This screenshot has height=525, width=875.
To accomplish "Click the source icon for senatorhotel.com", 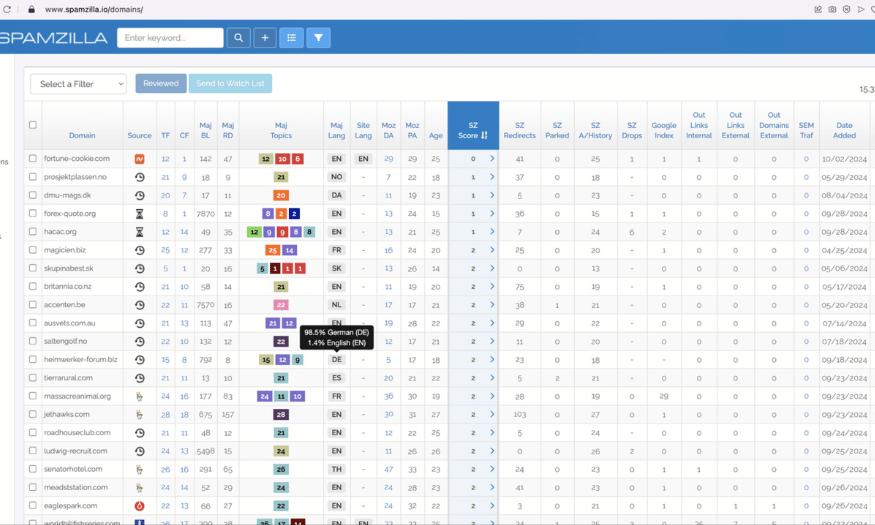I will pyautogui.click(x=140, y=469).
